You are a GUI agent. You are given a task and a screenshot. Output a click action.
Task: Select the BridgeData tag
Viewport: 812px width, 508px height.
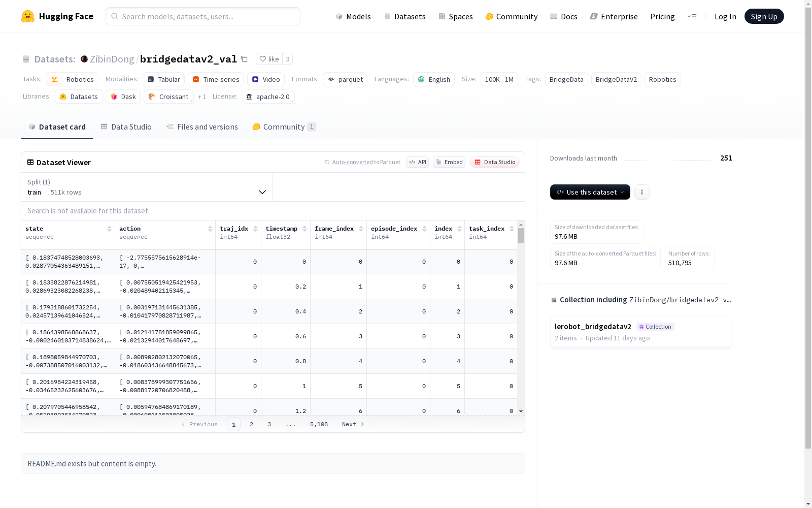(x=566, y=79)
